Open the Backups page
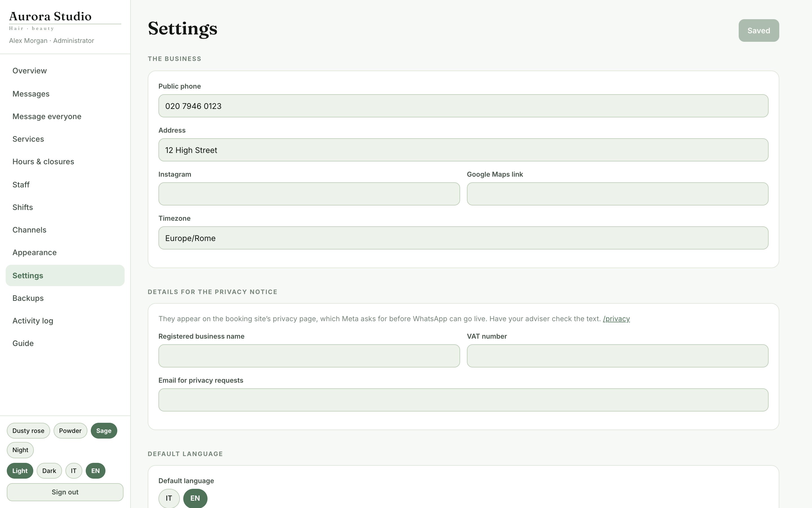Screen dimensions: 812x508 click(x=65, y=298)
